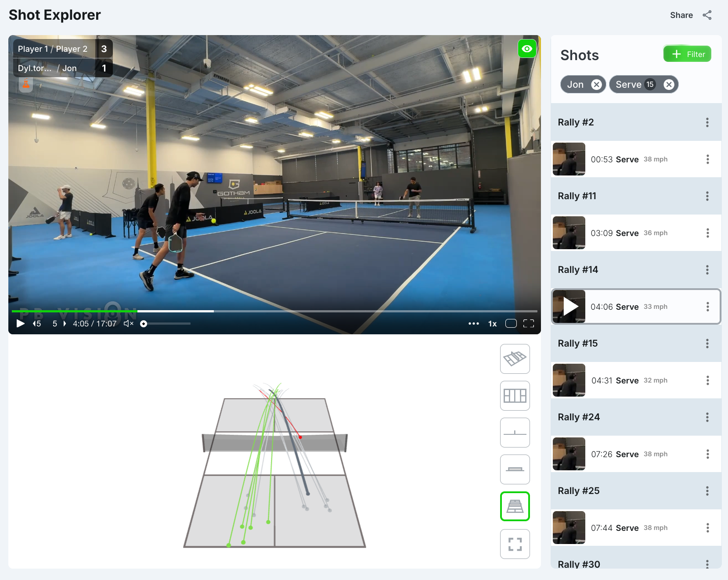This screenshot has height=580, width=728.
Task: Select the Rally #25 header
Action: pos(636,491)
